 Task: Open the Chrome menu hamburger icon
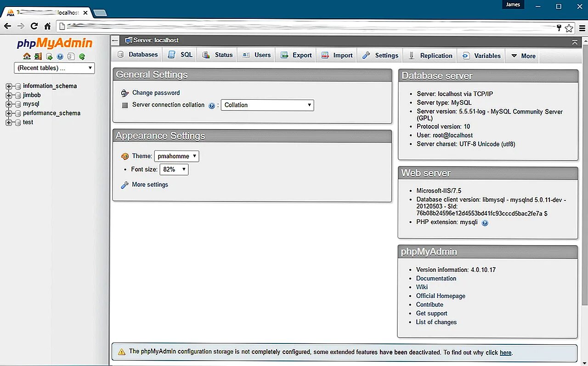click(582, 28)
